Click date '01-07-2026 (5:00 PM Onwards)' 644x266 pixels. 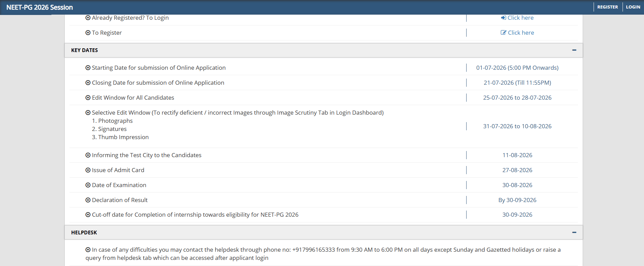click(517, 68)
